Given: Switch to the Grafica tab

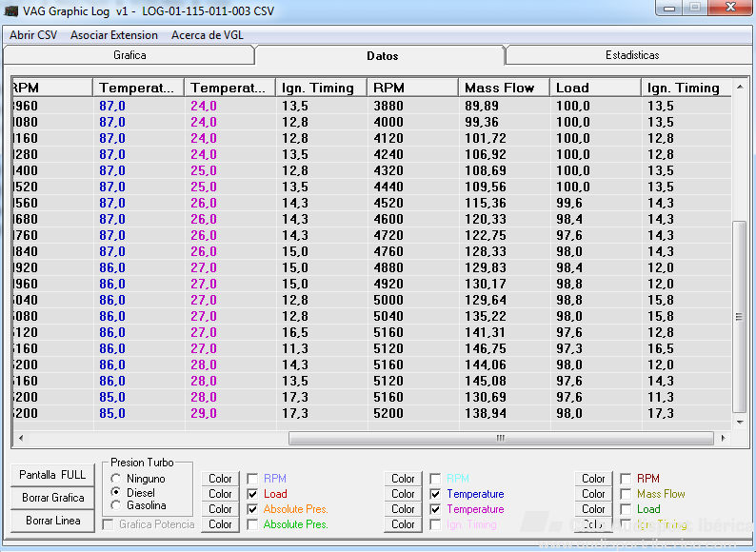Looking at the screenshot, I should (129, 55).
